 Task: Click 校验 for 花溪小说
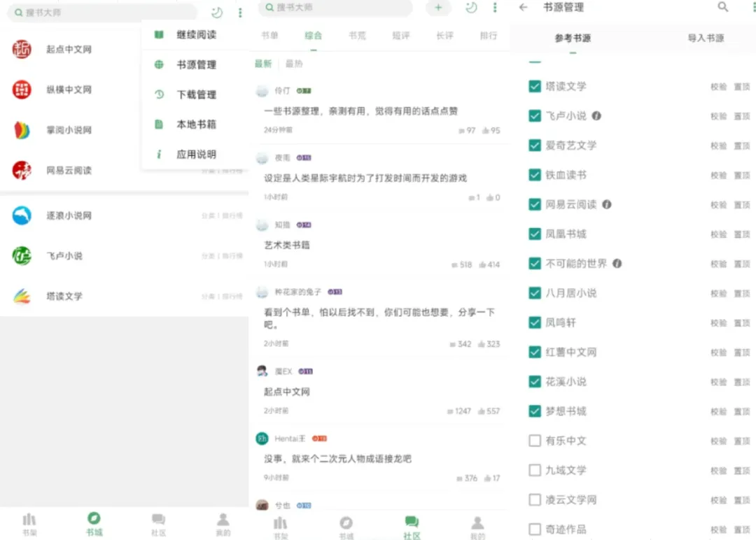pyautogui.click(x=718, y=382)
